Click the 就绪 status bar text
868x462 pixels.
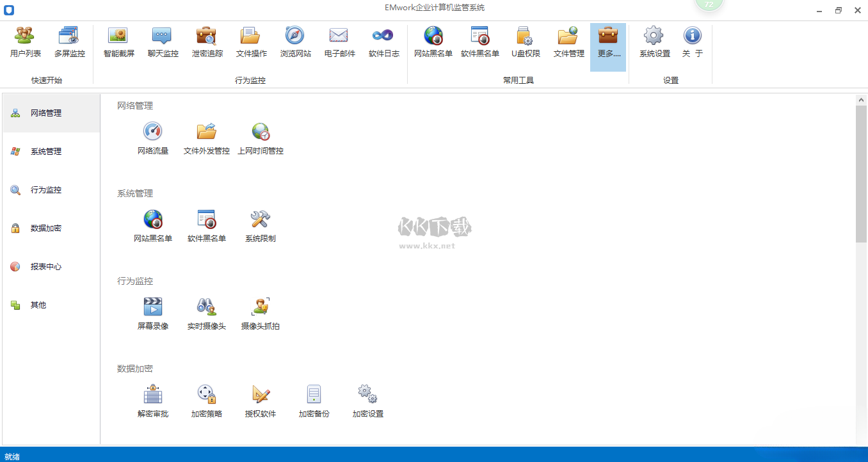(x=12, y=457)
